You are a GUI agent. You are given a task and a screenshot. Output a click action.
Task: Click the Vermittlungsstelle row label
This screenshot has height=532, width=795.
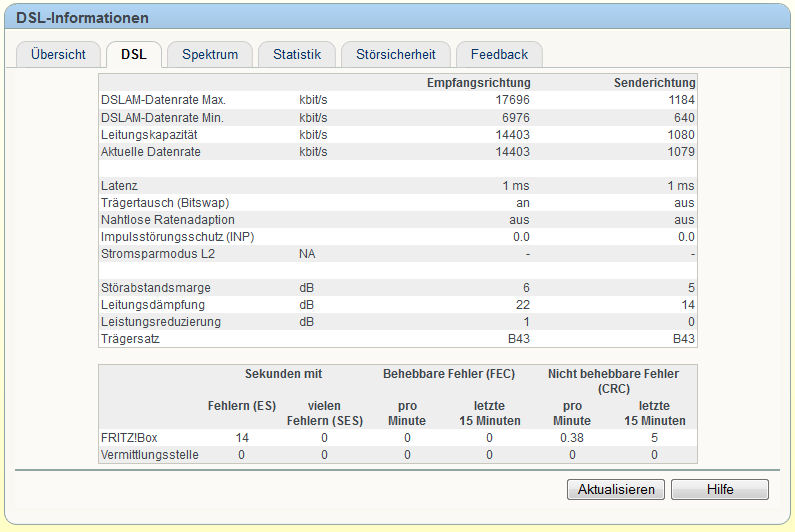[x=150, y=455]
